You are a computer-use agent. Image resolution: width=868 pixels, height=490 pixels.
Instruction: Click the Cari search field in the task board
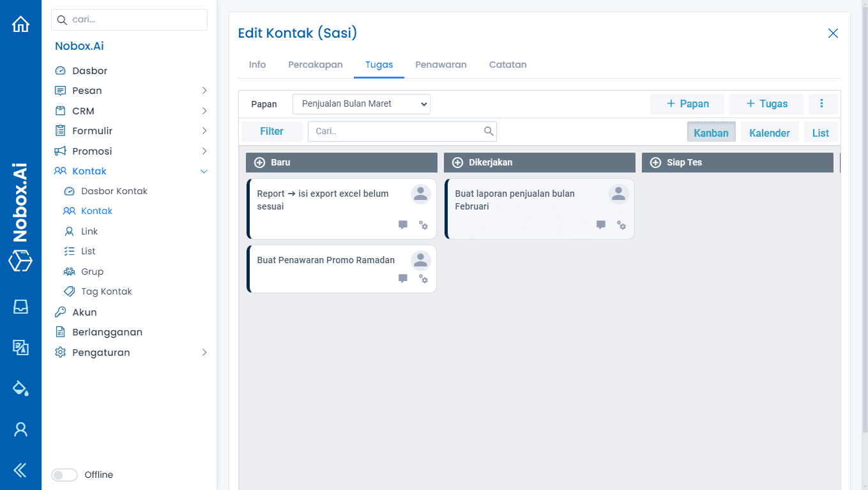pyautogui.click(x=397, y=132)
